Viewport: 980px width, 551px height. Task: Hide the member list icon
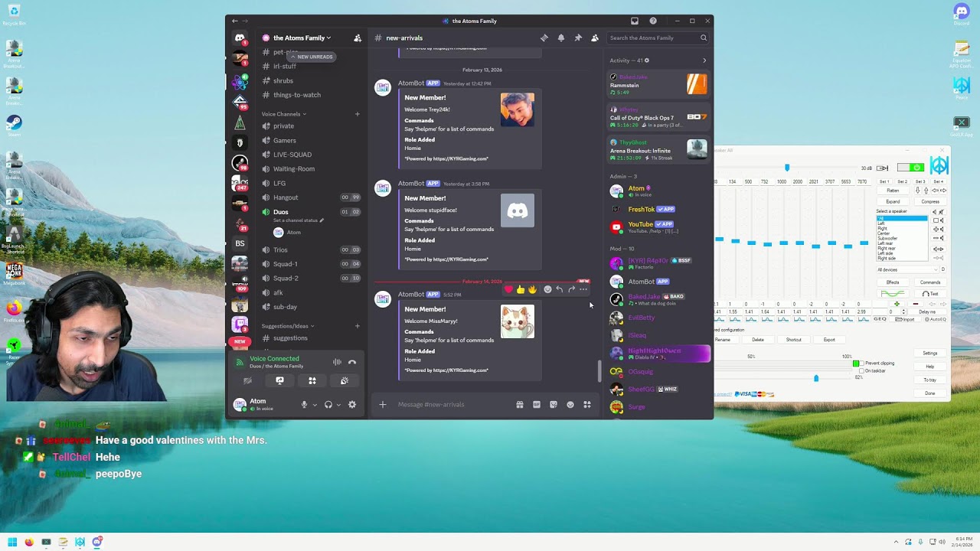pos(595,37)
